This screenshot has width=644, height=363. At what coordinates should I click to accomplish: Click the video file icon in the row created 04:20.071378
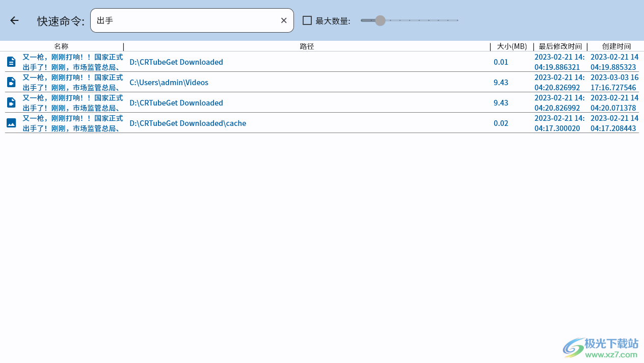point(11,102)
